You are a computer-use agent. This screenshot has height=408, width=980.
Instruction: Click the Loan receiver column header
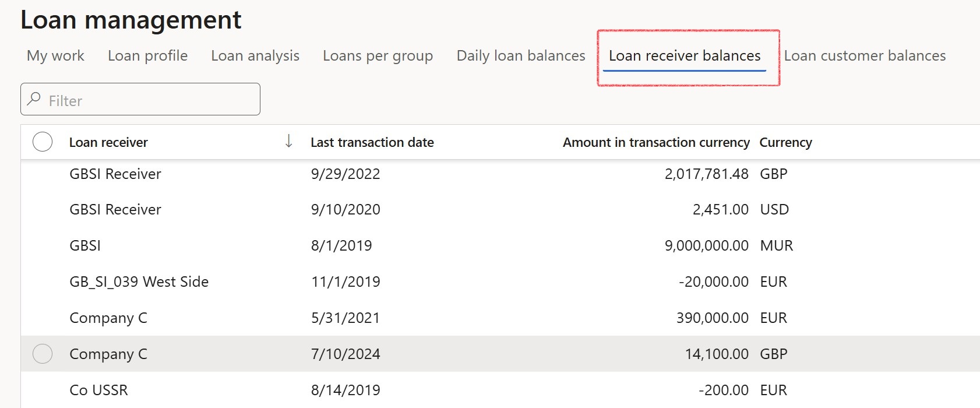[x=108, y=141]
